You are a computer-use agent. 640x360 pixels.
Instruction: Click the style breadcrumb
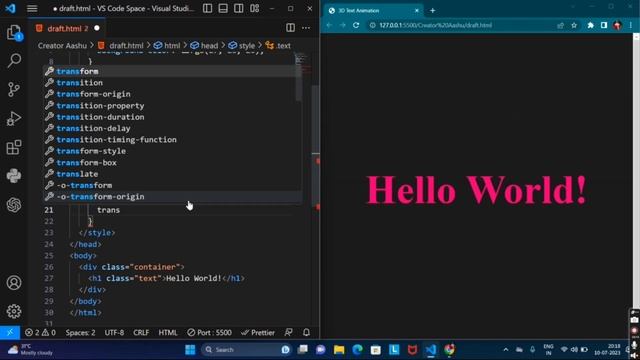[242, 46]
